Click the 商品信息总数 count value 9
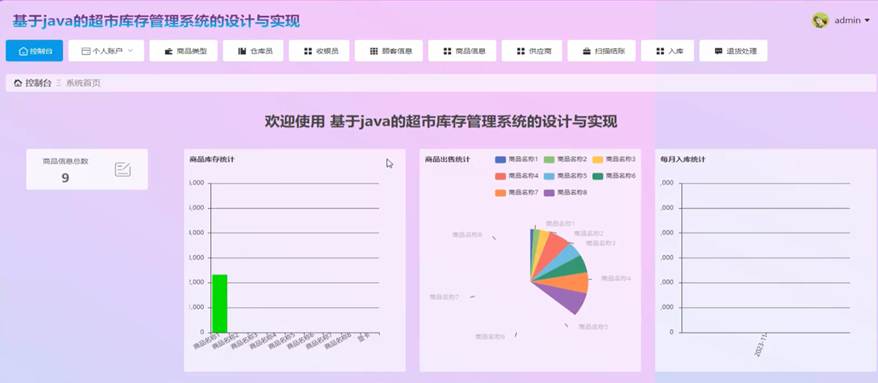Screen dimensions: 878x383 65,178
